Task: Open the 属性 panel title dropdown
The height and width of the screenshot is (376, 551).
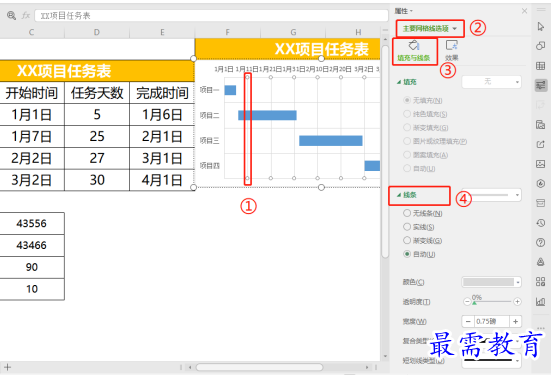Action: coord(404,11)
